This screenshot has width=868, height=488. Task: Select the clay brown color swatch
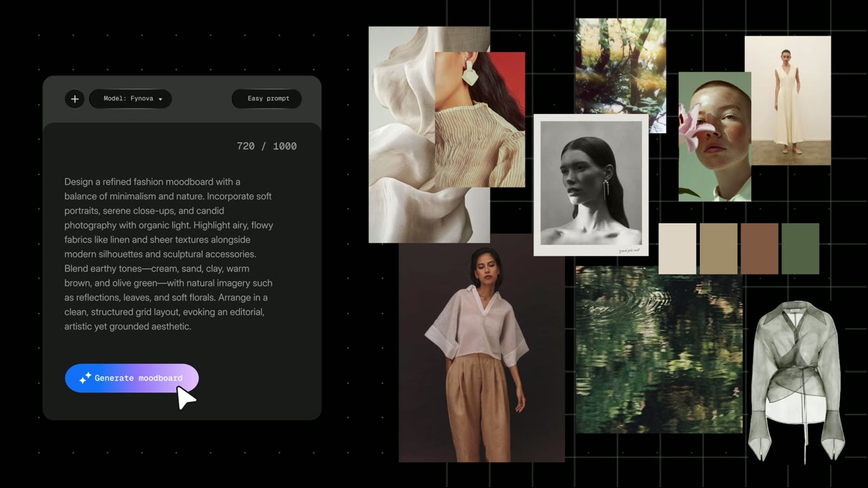pos(759,249)
